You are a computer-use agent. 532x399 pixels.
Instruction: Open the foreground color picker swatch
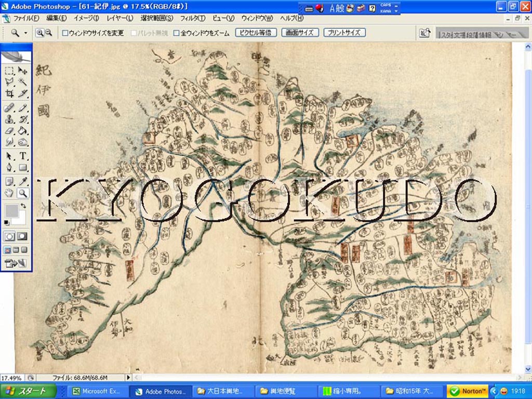(x=11, y=211)
